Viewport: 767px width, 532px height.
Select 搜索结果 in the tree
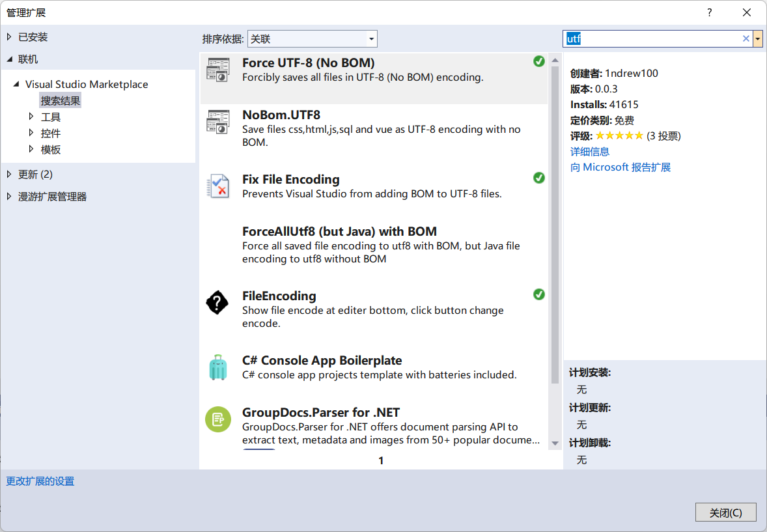[x=60, y=101]
